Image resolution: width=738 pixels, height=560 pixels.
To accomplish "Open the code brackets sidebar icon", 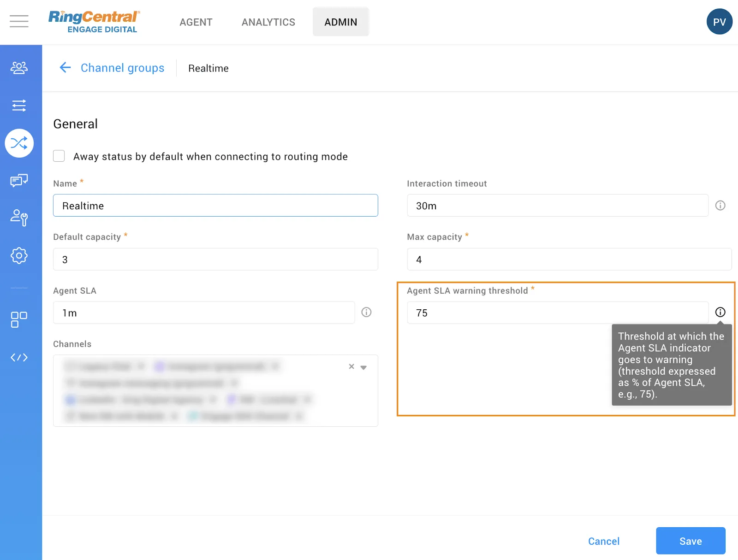I will [19, 357].
